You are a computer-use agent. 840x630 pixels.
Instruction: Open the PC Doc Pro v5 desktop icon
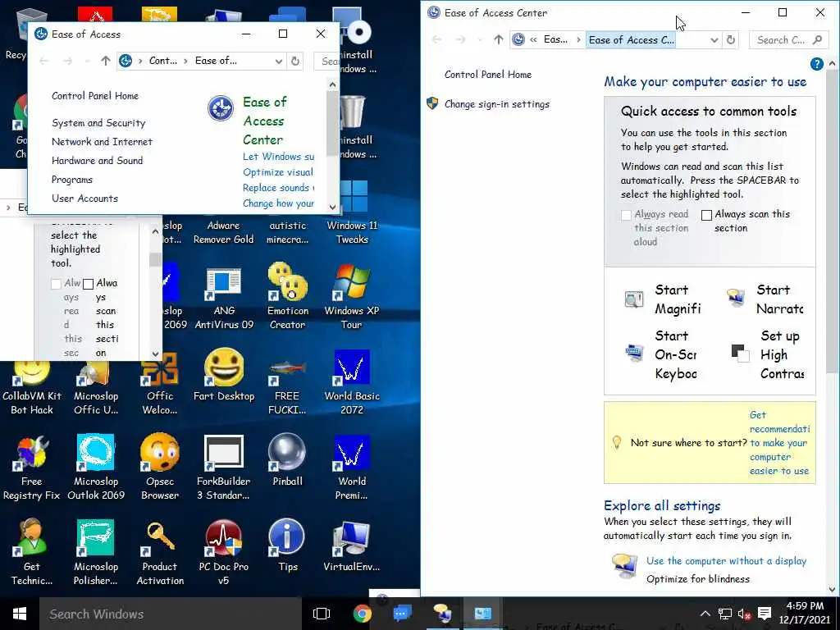223,552
